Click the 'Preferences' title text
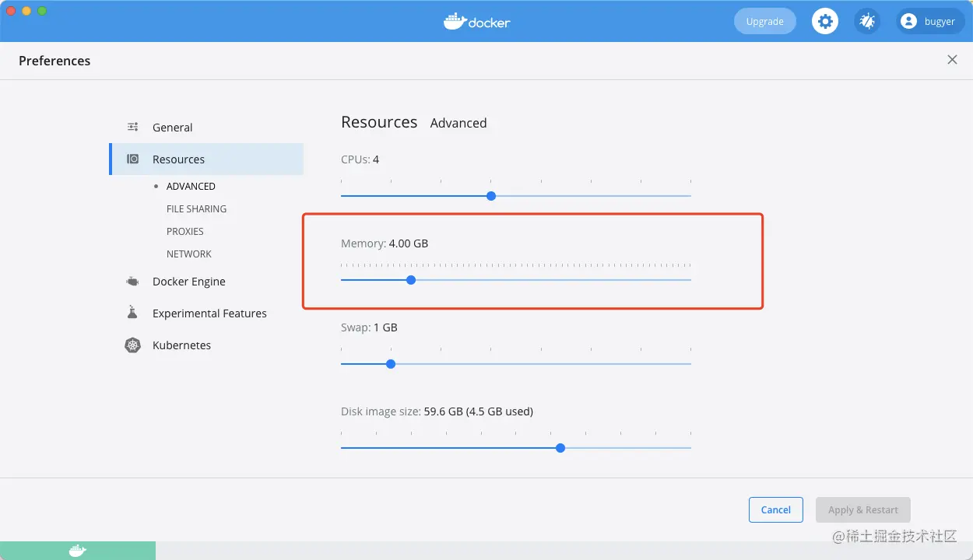 (54, 61)
